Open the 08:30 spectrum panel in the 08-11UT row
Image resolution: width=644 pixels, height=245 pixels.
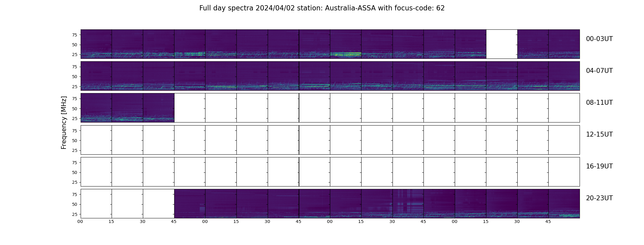pyautogui.click(x=159, y=108)
